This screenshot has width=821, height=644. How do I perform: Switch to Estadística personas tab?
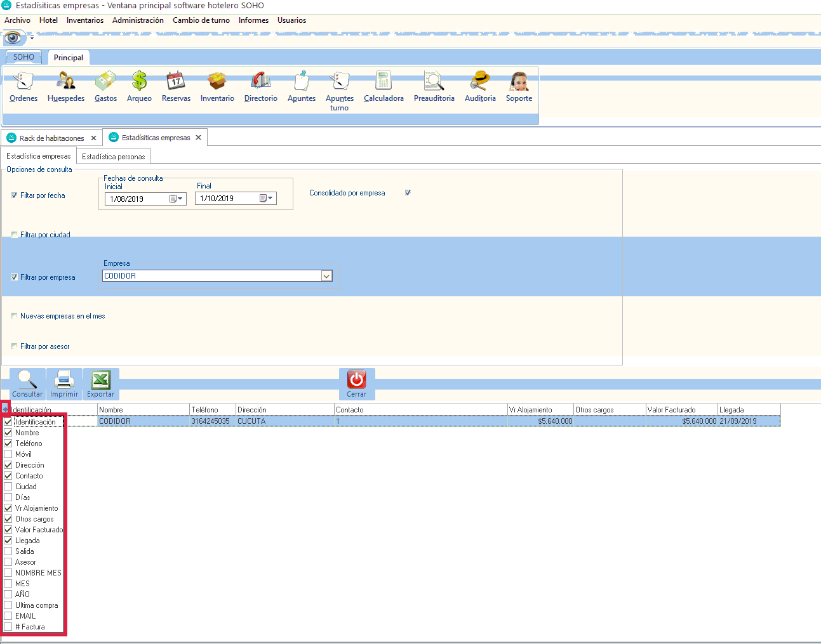113,157
